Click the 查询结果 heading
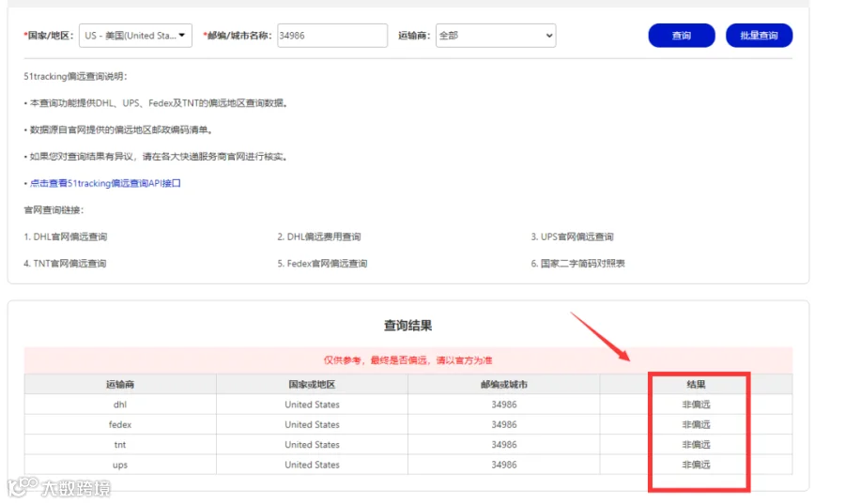Screen dimensions: 845x504 tap(408, 326)
